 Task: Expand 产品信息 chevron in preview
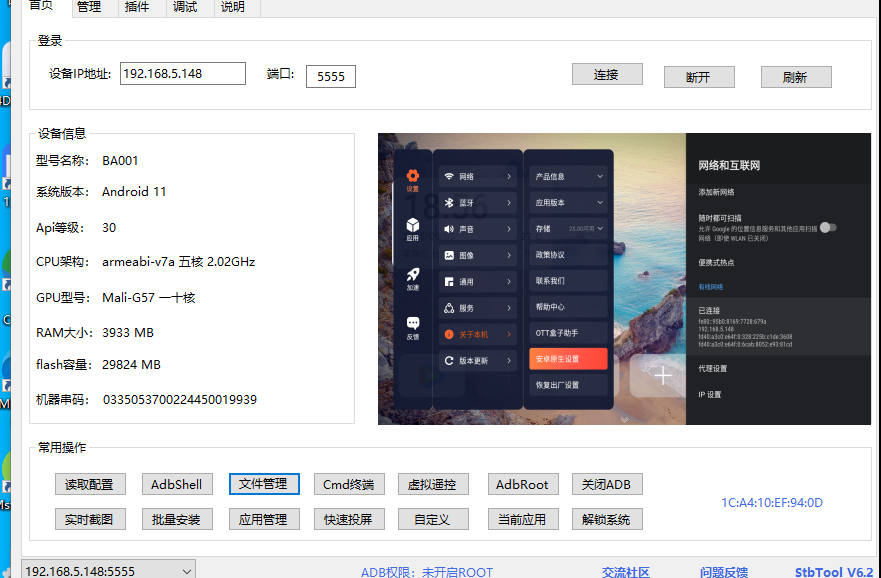(600, 177)
